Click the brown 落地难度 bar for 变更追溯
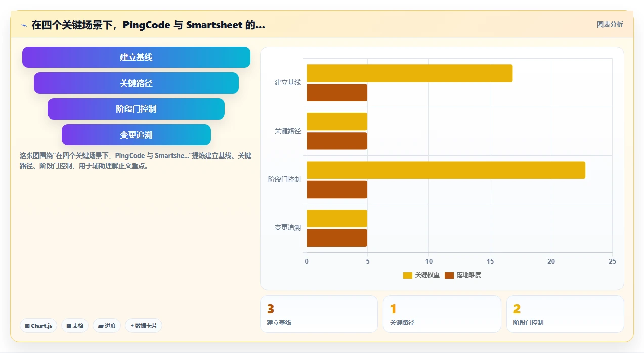The width and height of the screenshot is (644, 353). (337, 238)
